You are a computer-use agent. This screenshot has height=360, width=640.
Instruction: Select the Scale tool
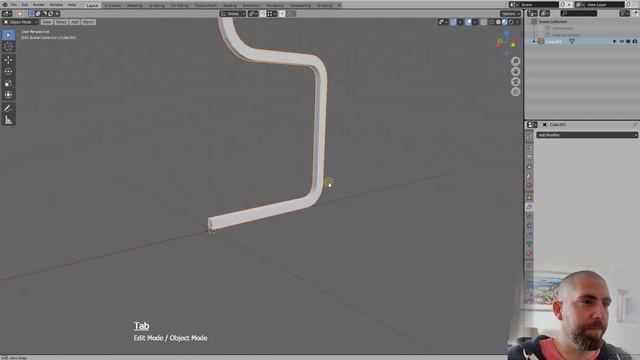(8, 83)
